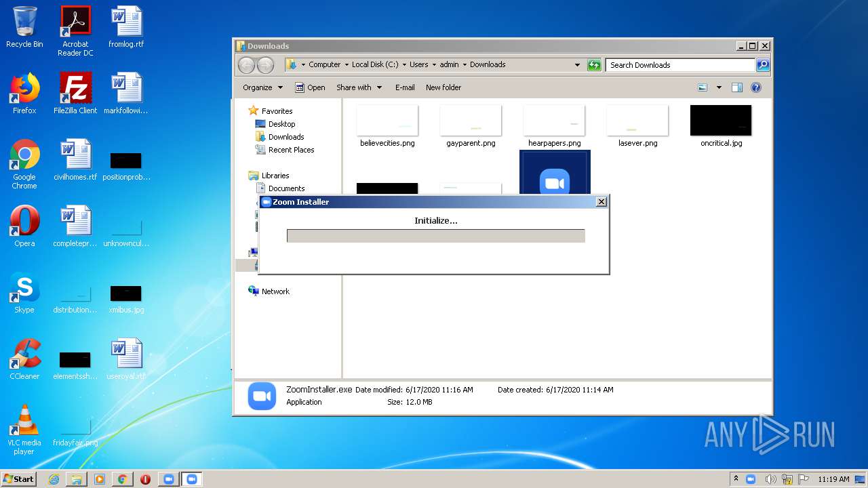This screenshot has height=488, width=868.
Task: Click in the Search Downloads field
Action: [680, 65]
